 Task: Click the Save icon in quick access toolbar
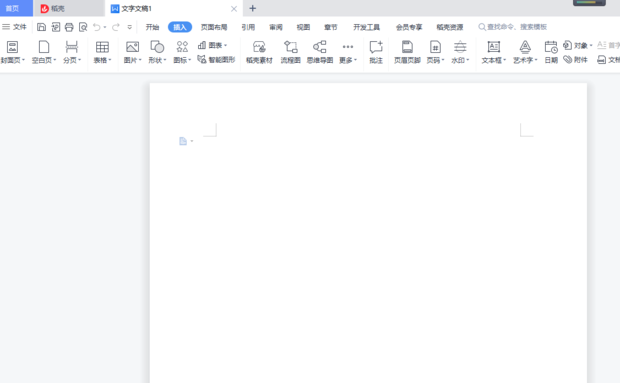pyautogui.click(x=42, y=27)
